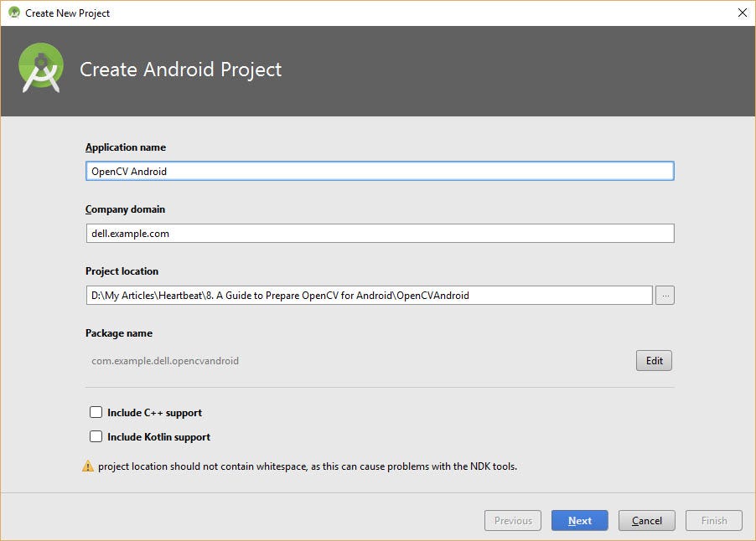
Task: Click the whitespace warning triangle icon
Action: [88, 466]
